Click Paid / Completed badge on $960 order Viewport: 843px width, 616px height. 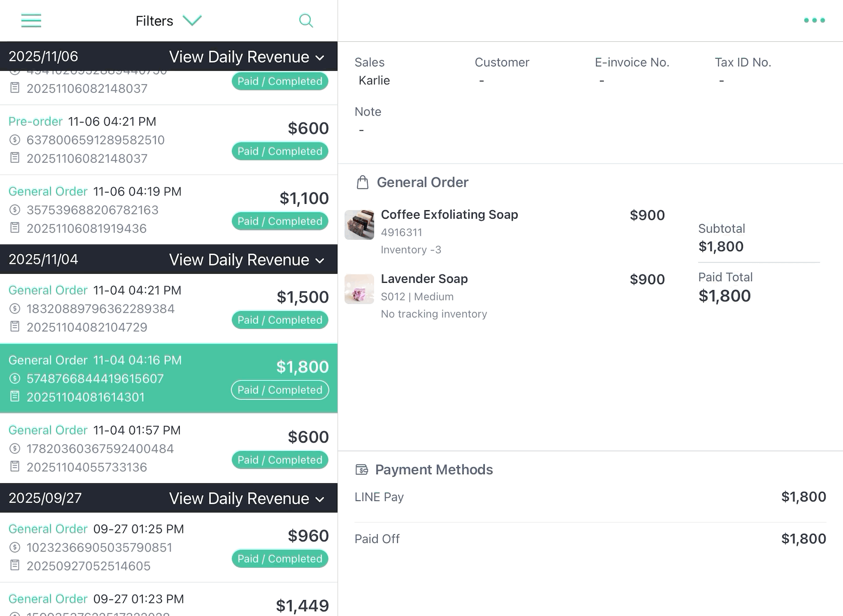coord(280,558)
